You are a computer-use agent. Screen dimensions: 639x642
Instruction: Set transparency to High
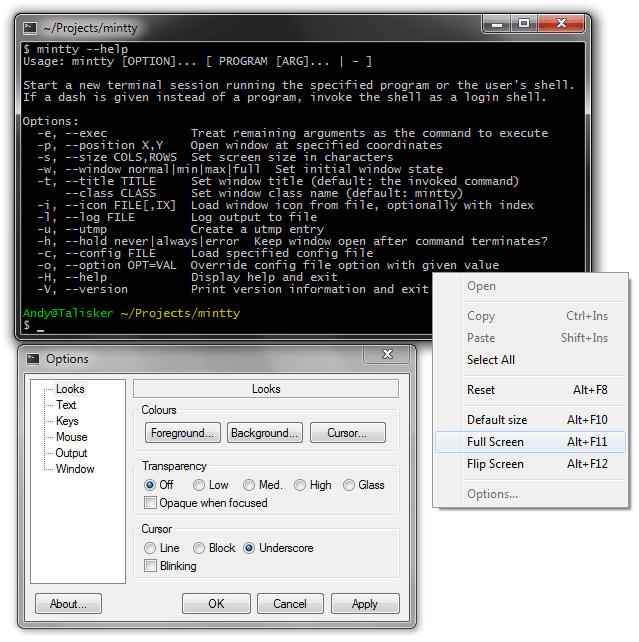tap(300, 485)
